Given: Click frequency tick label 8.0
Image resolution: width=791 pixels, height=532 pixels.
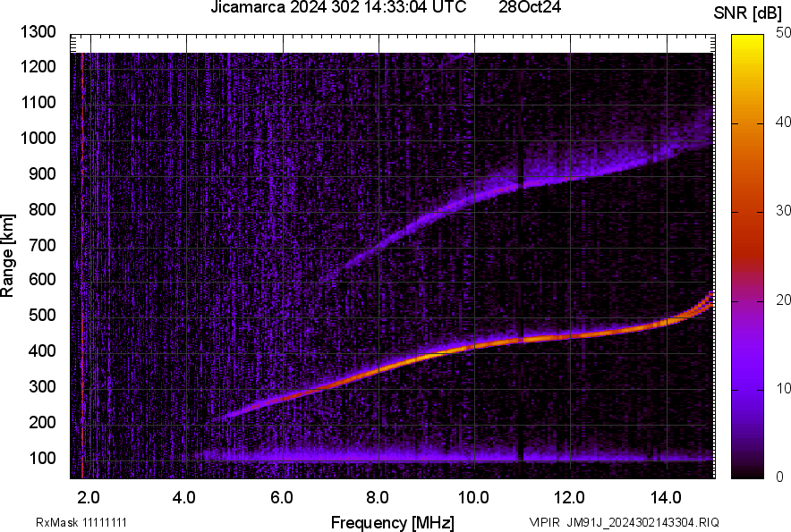Looking at the screenshot, I should pos(378,498).
